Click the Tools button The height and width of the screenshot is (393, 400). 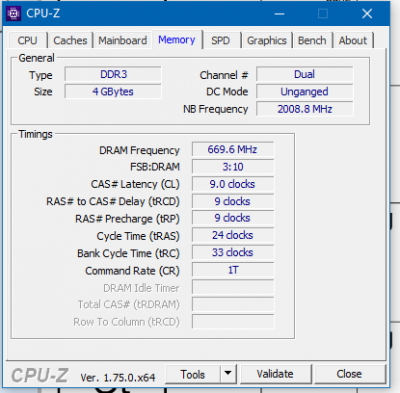coord(193,374)
